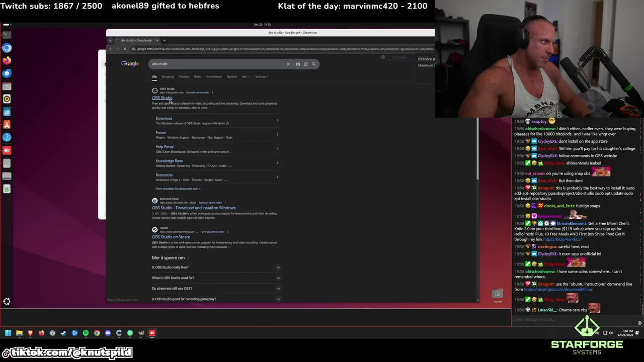Image resolution: width=644 pixels, height=362 pixels.
Task: Open the bit.ly HelloFresh link in chat
Action: tap(562, 239)
